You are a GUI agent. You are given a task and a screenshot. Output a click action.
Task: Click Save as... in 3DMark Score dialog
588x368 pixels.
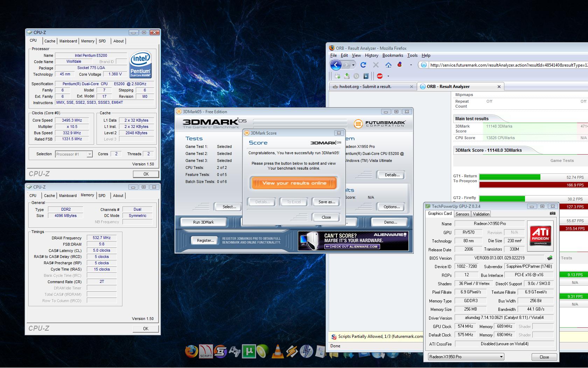point(327,202)
